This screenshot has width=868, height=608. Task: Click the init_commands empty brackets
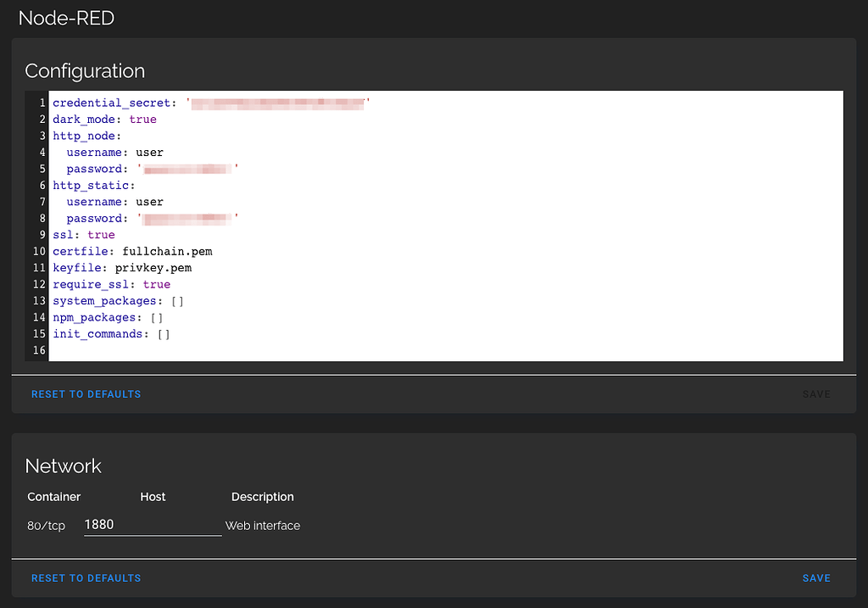[164, 334]
